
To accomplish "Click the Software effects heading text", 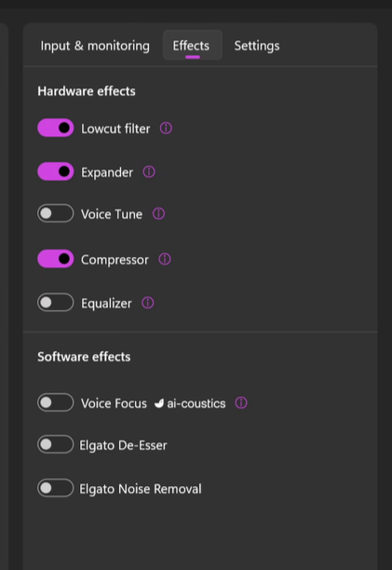I will click(84, 357).
